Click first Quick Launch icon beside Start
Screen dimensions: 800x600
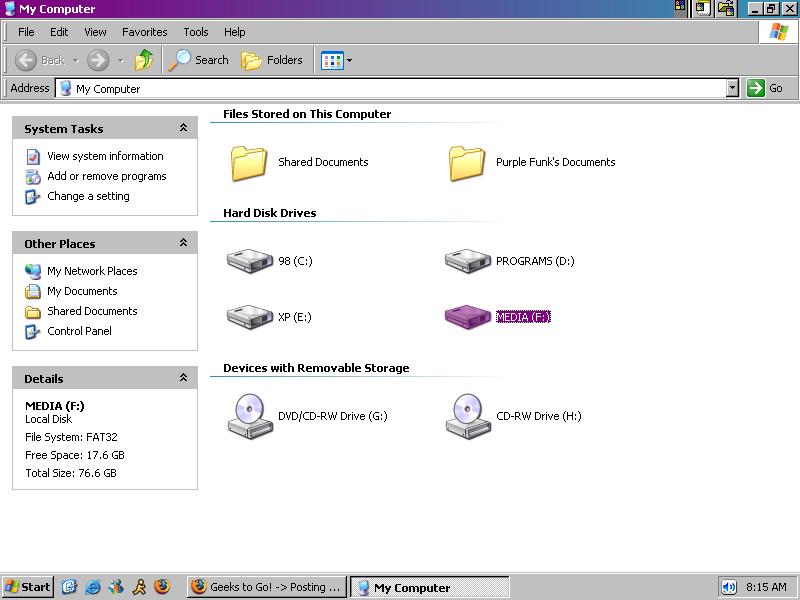pos(69,587)
